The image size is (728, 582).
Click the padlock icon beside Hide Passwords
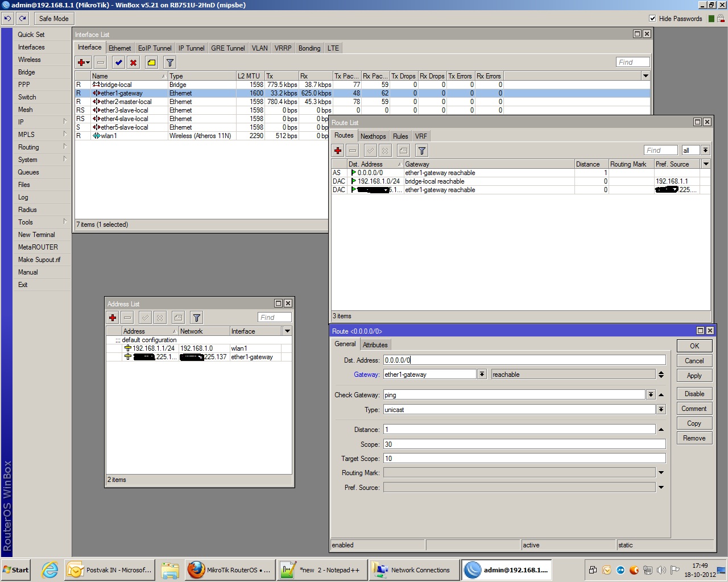click(x=721, y=19)
